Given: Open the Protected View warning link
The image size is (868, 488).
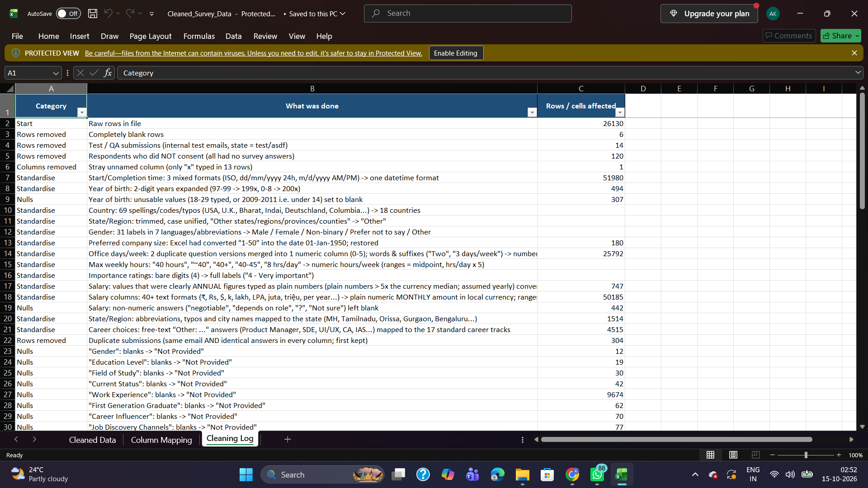Looking at the screenshot, I should [253, 53].
